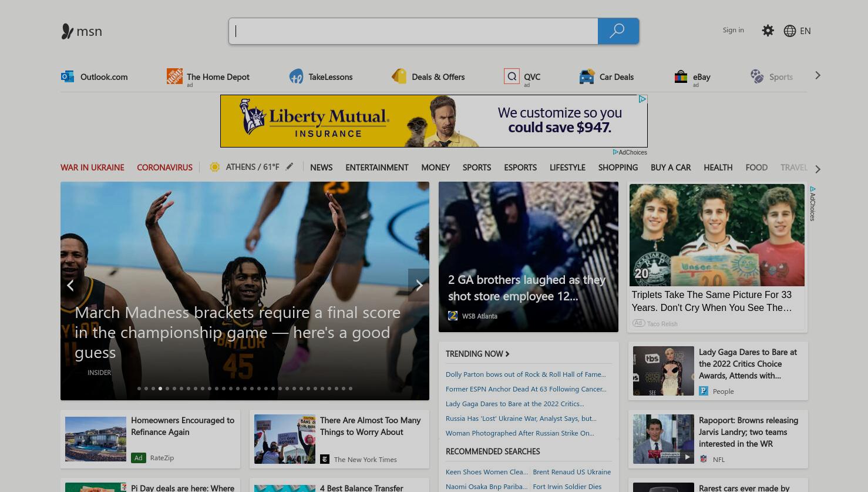Search Naomi Osaka Bnp Paribas link
Image resolution: width=868 pixels, height=492 pixels.
point(486,487)
